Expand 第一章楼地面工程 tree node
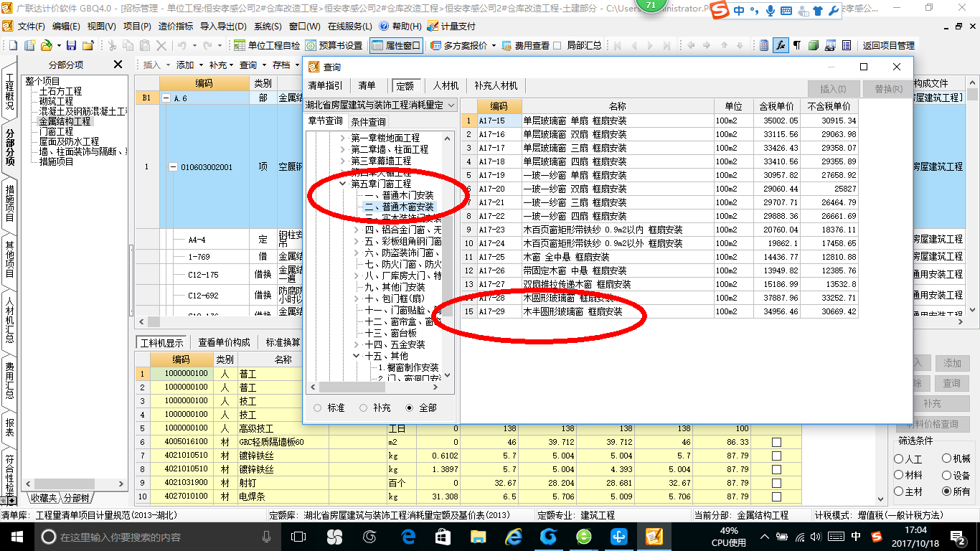This screenshot has height=551, width=980. (344, 138)
